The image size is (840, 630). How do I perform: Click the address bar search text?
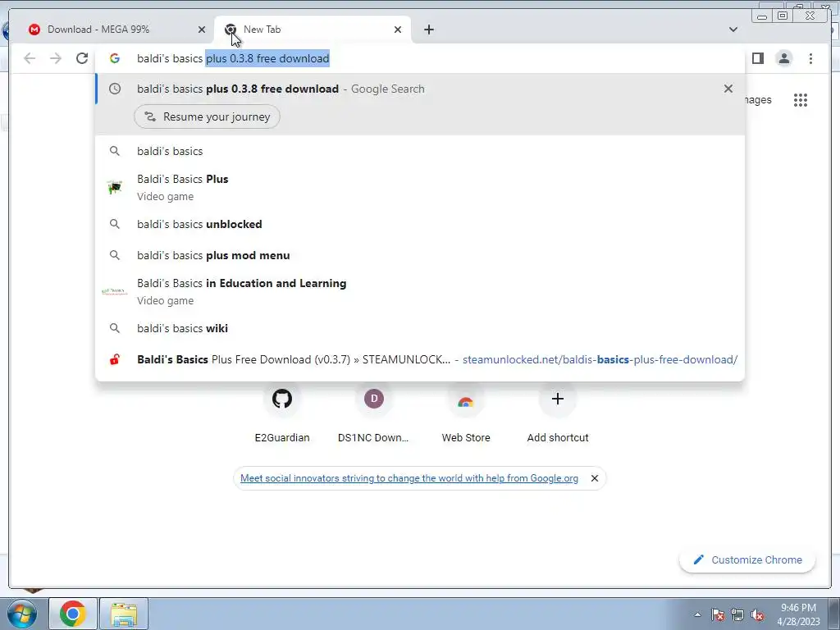coord(233,58)
